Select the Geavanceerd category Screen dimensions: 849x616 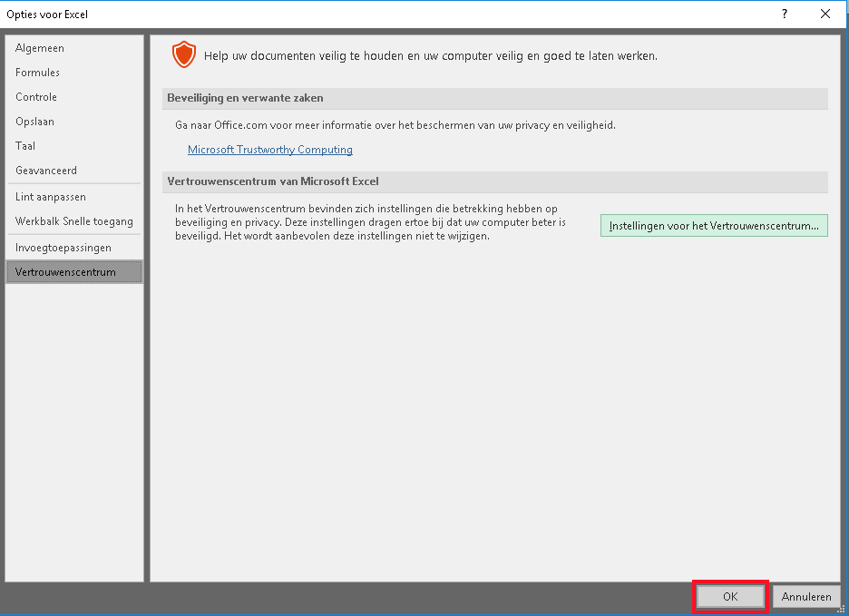pos(46,171)
